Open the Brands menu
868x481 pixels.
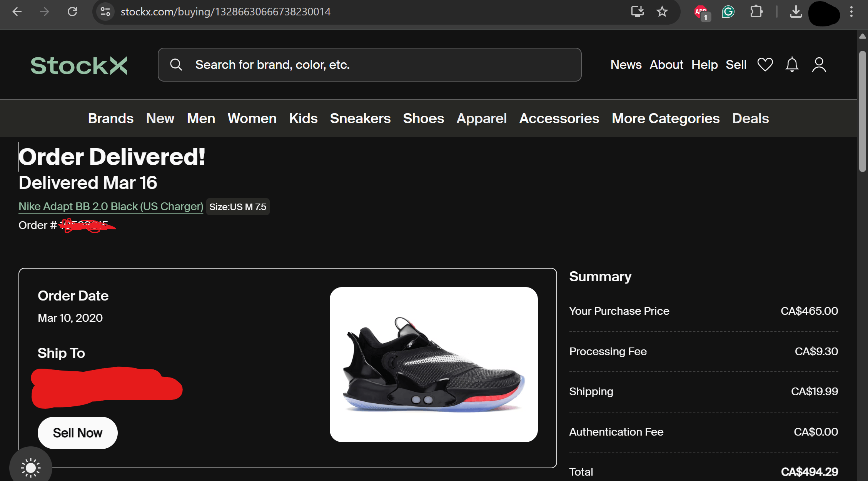coord(111,119)
